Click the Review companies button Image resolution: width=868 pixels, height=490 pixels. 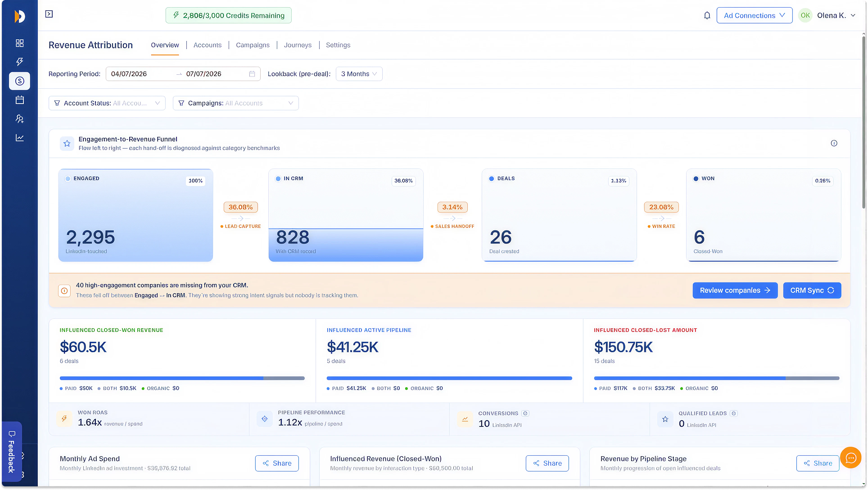point(735,290)
